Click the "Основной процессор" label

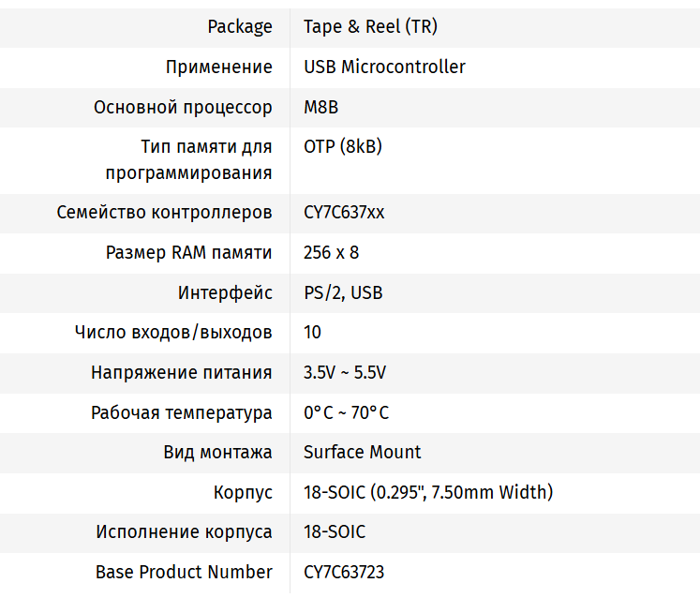(x=183, y=107)
